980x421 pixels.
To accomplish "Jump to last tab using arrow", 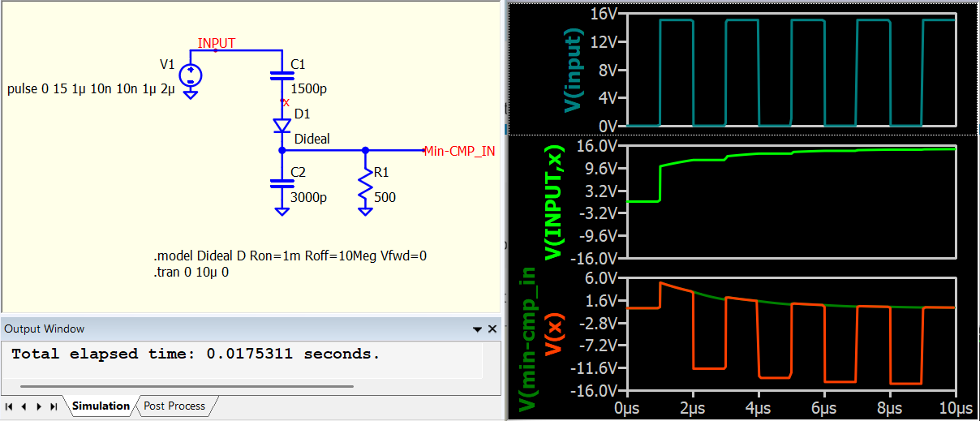I will coord(54,406).
